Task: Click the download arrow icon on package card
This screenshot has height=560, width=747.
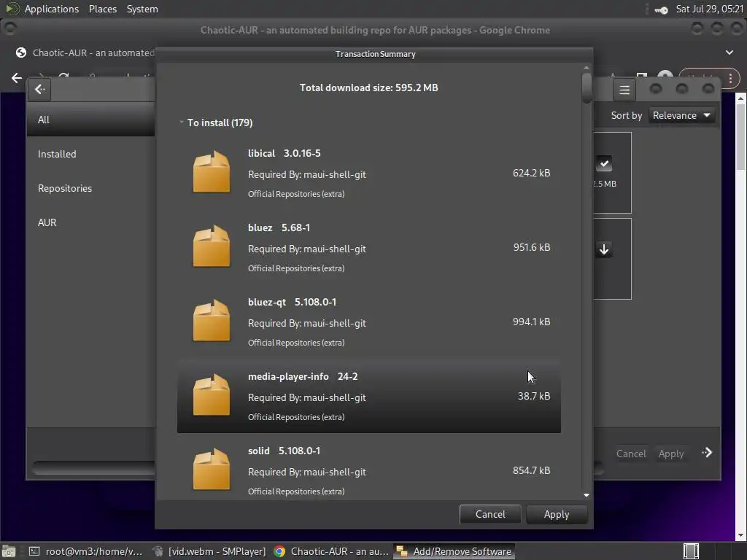Action: point(603,249)
